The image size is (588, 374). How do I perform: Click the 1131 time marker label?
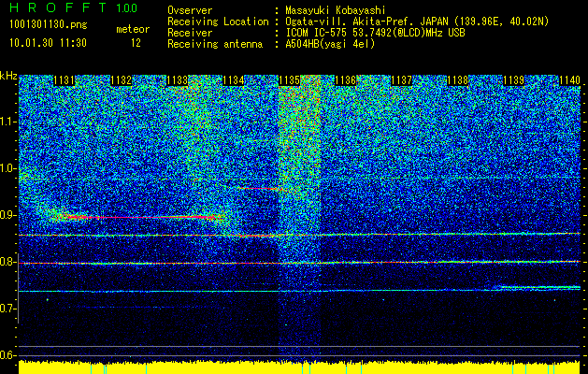(x=65, y=80)
